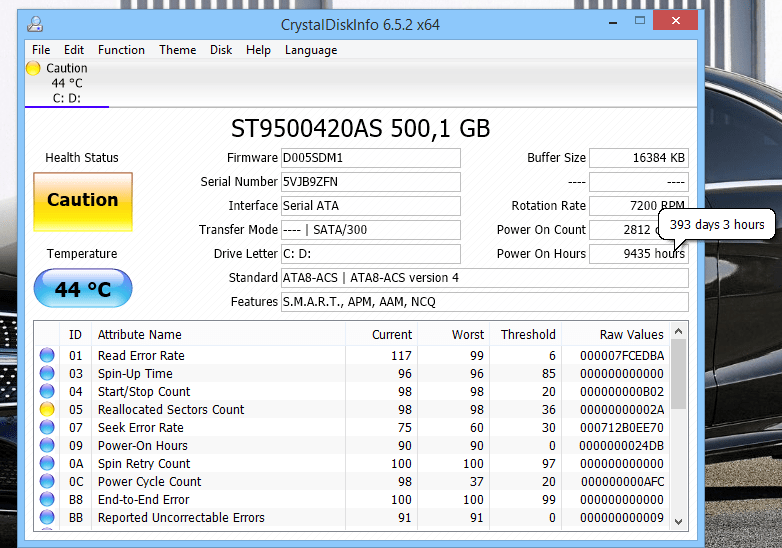Click the Rotation Rate field 7200 RPM
This screenshot has height=548, width=782.
639,206
